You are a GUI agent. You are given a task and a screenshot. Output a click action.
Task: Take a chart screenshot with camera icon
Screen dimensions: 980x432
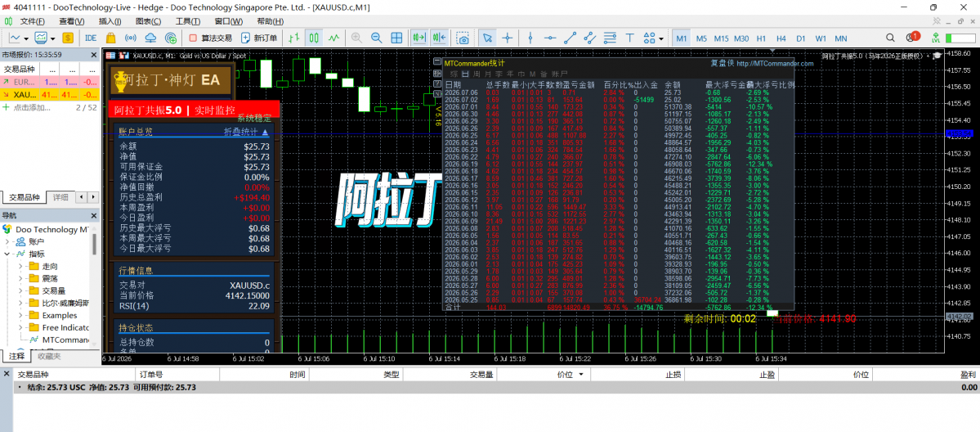click(463, 38)
